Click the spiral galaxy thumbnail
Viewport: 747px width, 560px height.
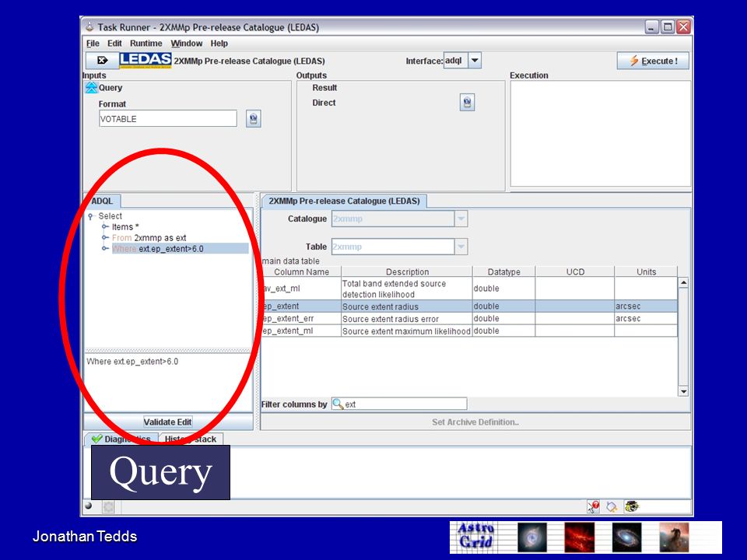626,537
